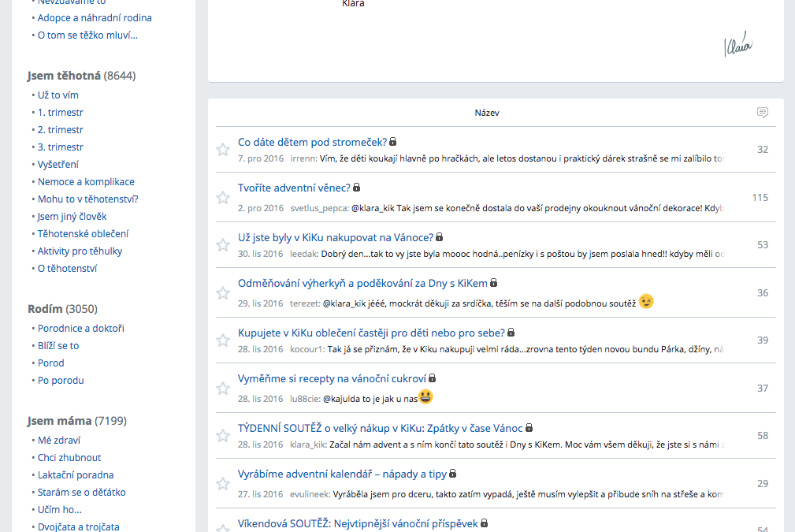795x532 pixels.
Task: Click lock icon beside 'Nejvtipnější vánoční příspěvek'
Action: tap(485, 523)
